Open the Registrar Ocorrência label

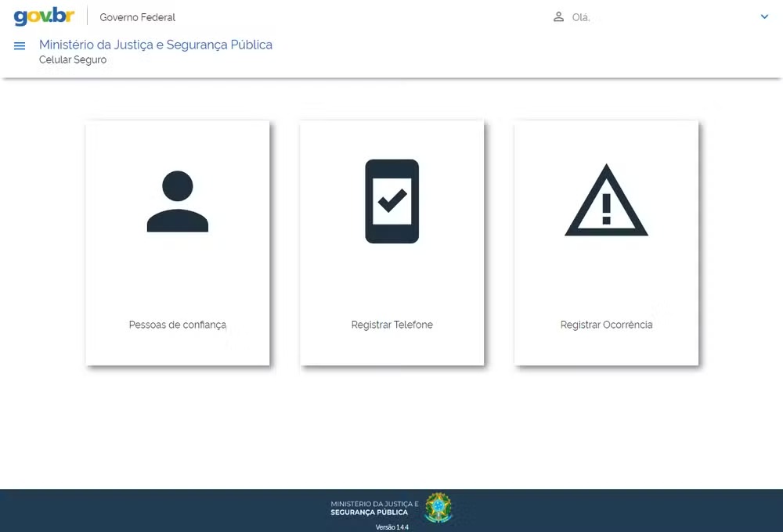click(606, 325)
